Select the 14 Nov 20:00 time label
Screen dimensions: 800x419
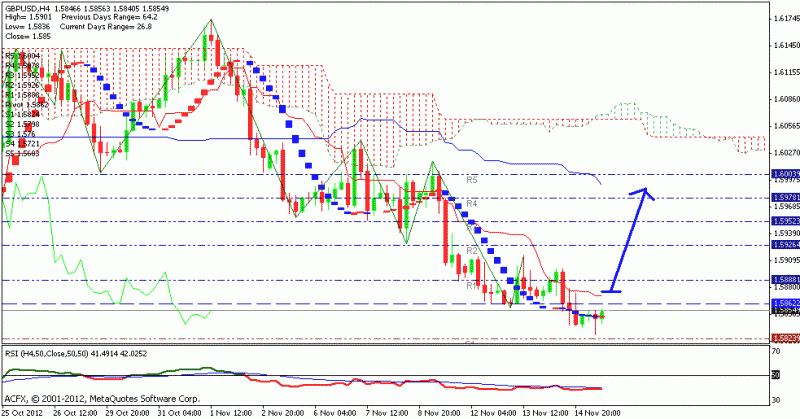coord(599,411)
